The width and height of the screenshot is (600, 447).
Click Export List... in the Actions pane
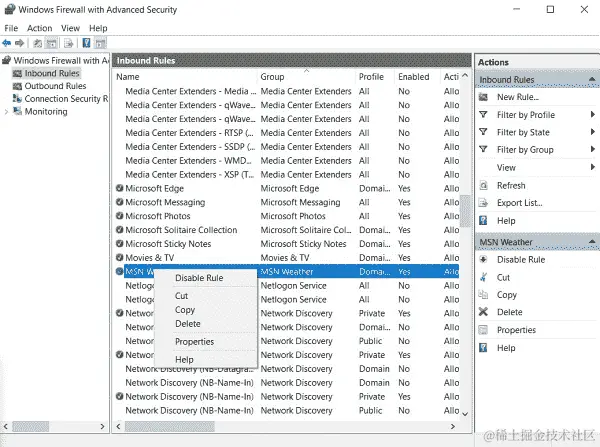pyautogui.click(x=520, y=203)
